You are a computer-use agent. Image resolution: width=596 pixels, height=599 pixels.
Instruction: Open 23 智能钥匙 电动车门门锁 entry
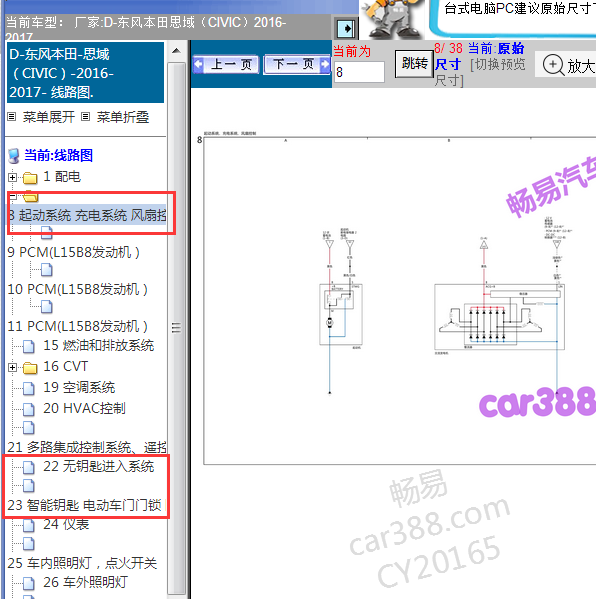[x=84, y=505]
